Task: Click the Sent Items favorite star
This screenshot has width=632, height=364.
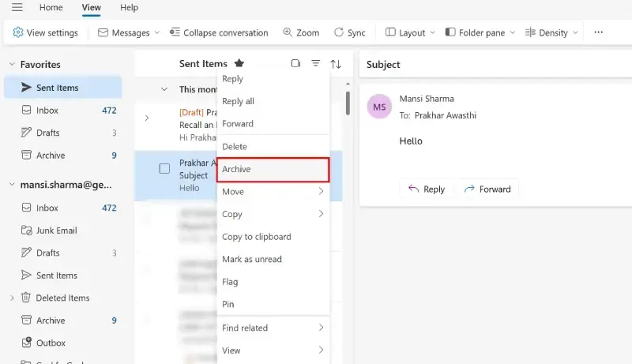Action: pyautogui.click(x=239, y=63)
